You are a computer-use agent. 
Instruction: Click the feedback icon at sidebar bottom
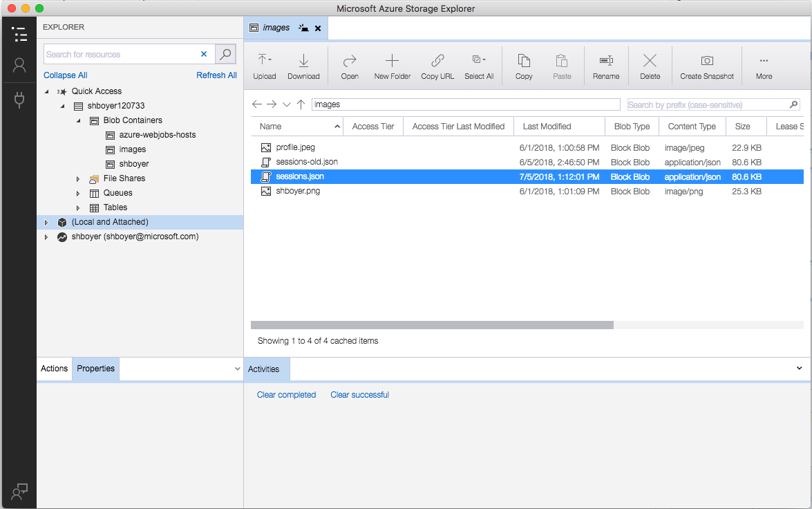19,492
